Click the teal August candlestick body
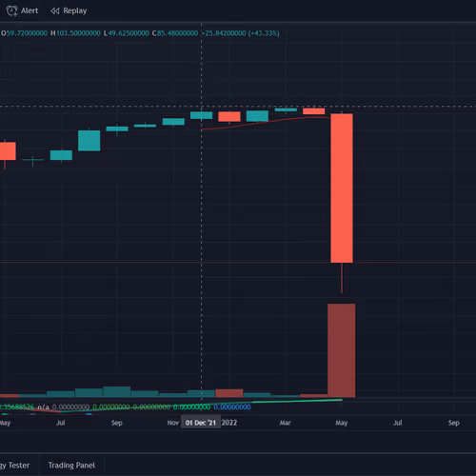The image size is (476, 476). click(x=89, y=141)
